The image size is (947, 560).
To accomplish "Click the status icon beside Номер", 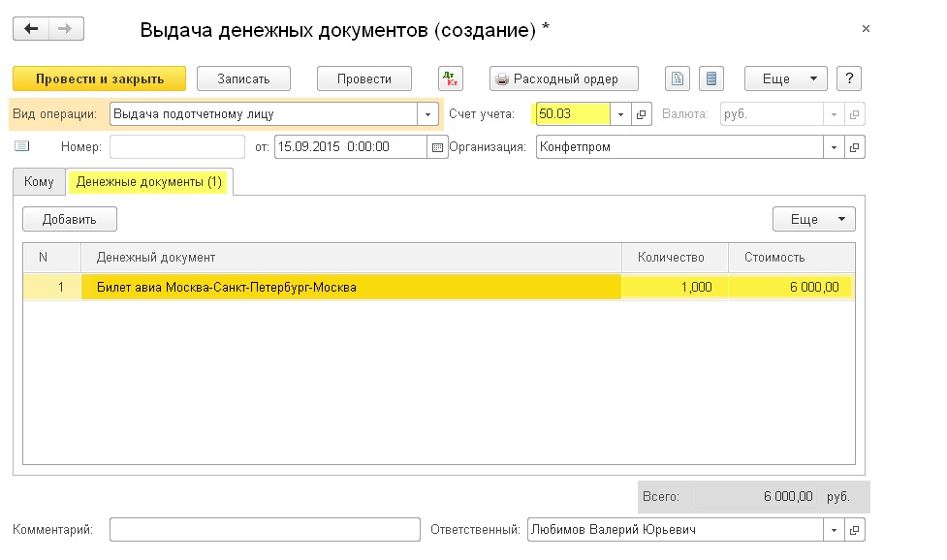I will pos(21,146).
